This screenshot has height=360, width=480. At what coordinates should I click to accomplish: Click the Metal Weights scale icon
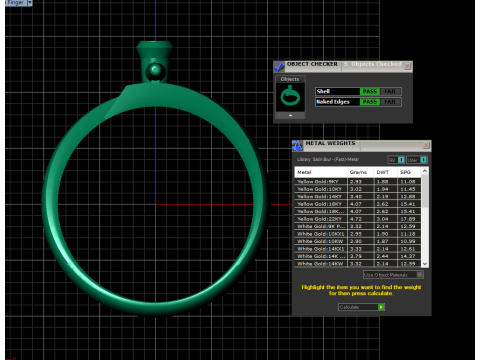[297, 145]
